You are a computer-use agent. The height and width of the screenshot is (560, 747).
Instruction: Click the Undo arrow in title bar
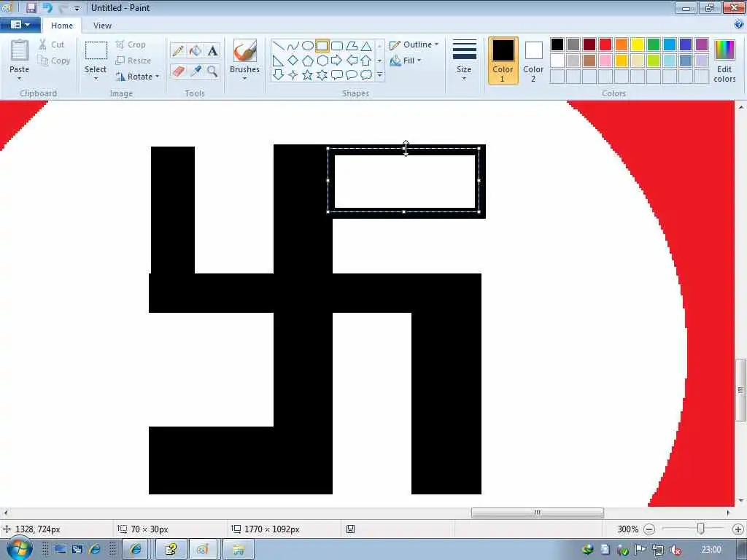click(47, 7)
